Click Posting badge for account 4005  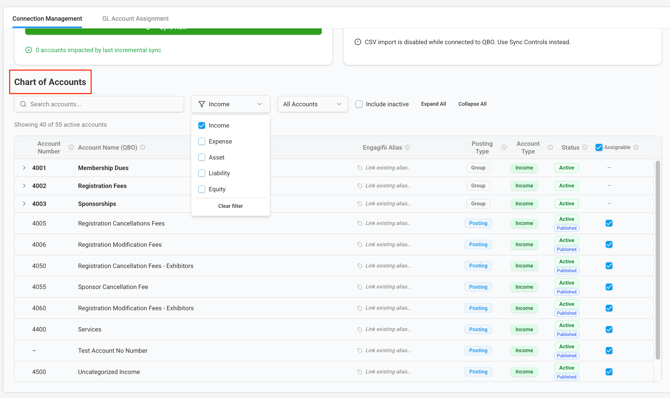pos(478,223)
